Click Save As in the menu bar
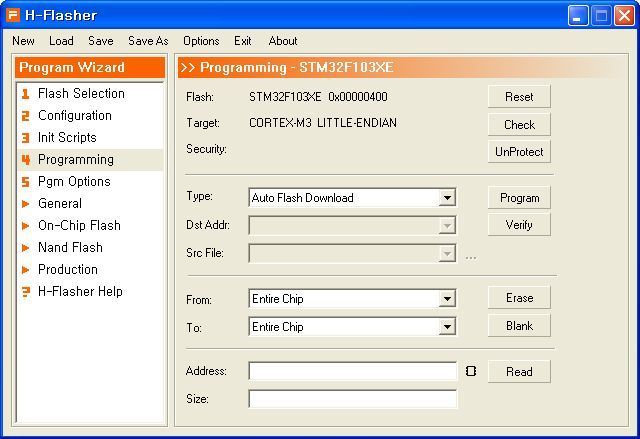The height and width of the screenshot is (439, 640). tap(148, 41)
